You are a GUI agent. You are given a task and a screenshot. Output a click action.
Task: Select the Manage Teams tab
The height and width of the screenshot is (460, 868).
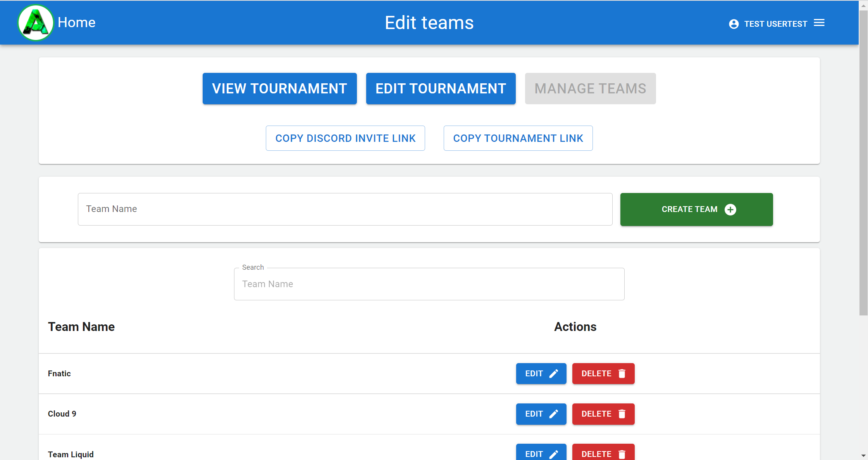pos(590,89)
